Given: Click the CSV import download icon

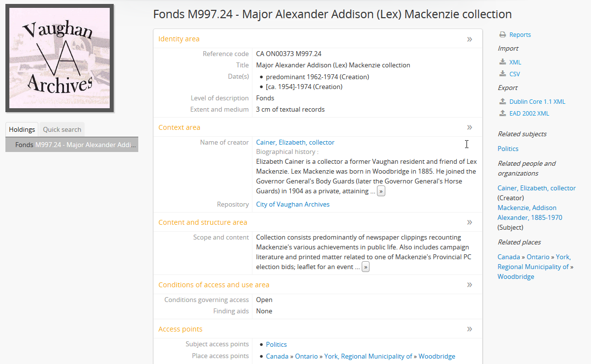Looking at the screenshot, I should pyautogui.click(x=502, y=74).
